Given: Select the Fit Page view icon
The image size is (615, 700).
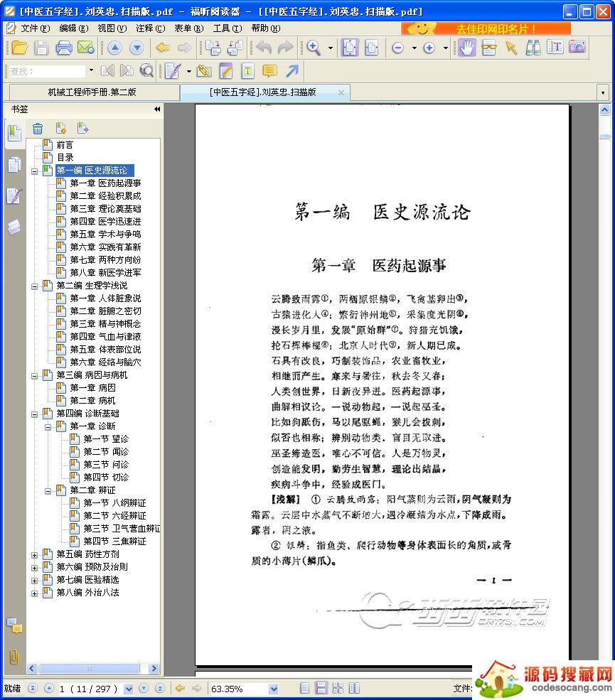Looking at the screenshot, I should coord(350,48).
